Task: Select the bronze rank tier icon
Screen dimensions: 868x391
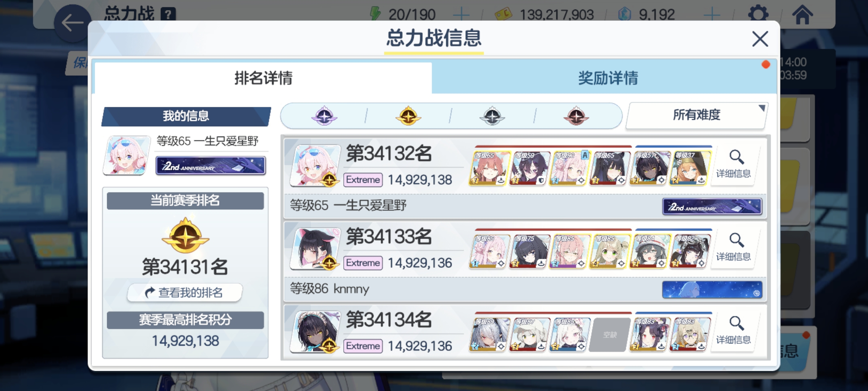Action: click(576, 116)
